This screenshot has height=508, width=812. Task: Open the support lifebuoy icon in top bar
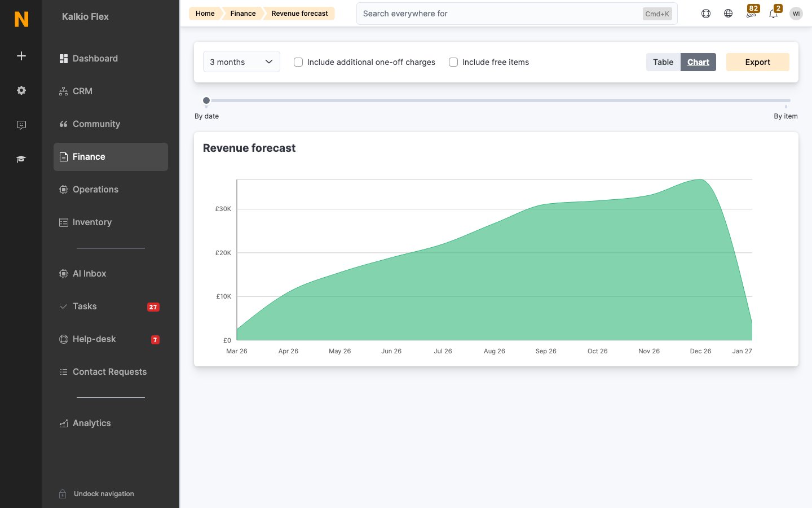(x=706, y=14)
